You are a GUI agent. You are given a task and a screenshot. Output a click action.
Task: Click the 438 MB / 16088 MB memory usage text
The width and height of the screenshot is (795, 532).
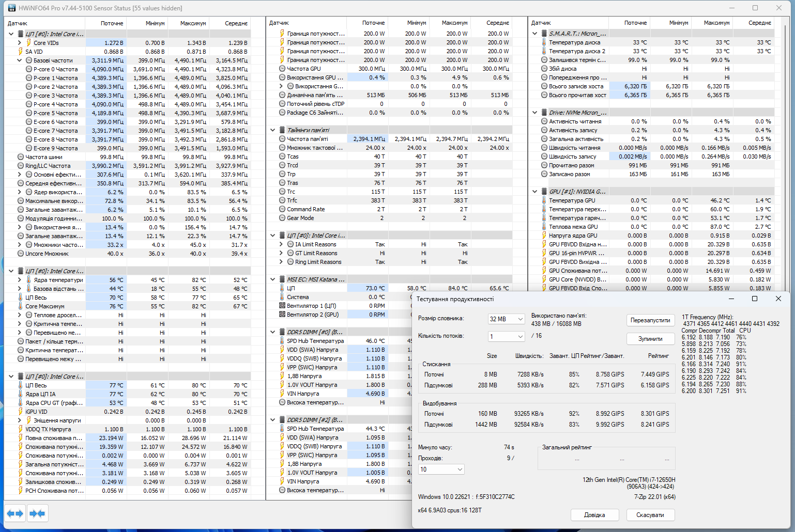pyautogui.click(x=556, y=324)
